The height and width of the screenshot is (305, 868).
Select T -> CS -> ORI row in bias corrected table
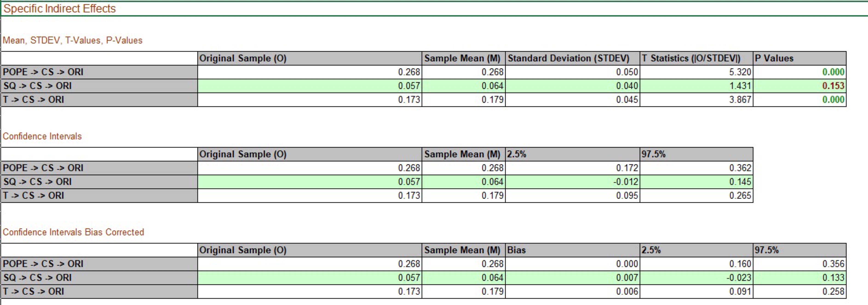tap(33, 291)
